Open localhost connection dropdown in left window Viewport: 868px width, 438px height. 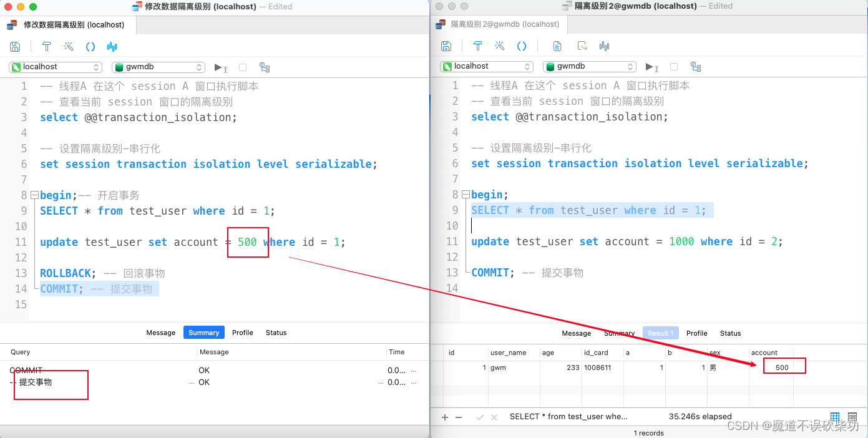point(56,67)
